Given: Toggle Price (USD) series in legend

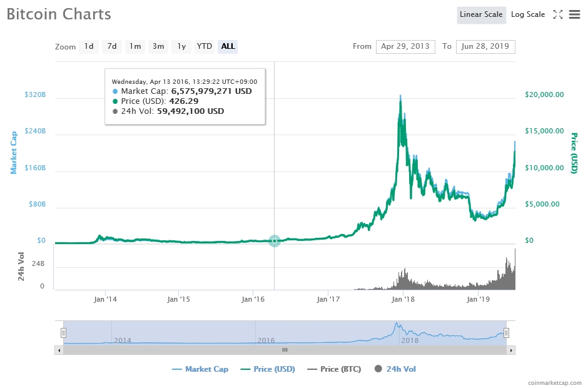Looking at the screenshot, I should coord(267,369).
